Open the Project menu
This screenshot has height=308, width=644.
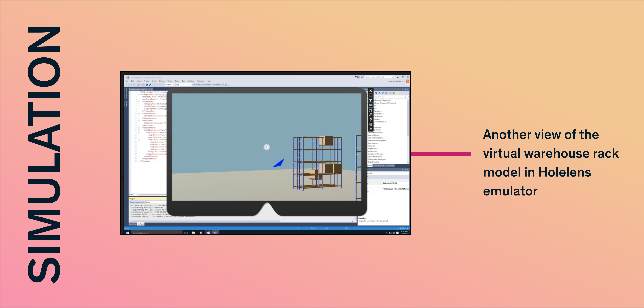coord(147,81)
